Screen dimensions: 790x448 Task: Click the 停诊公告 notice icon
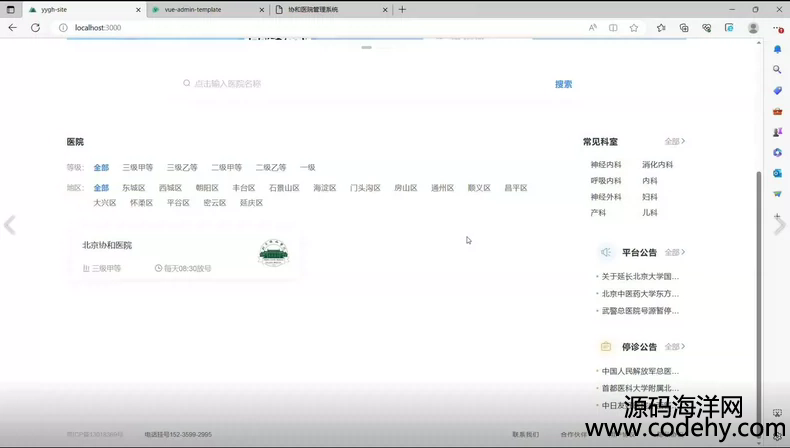pos(606,347)
